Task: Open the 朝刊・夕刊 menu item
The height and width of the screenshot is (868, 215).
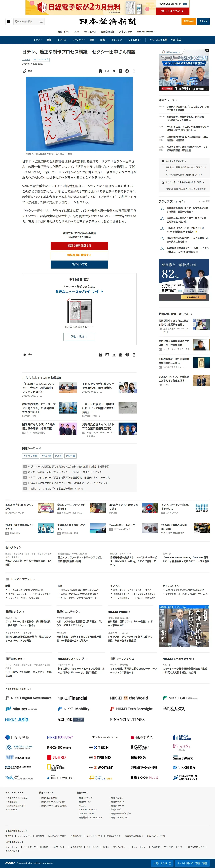Action: [63, 32]
